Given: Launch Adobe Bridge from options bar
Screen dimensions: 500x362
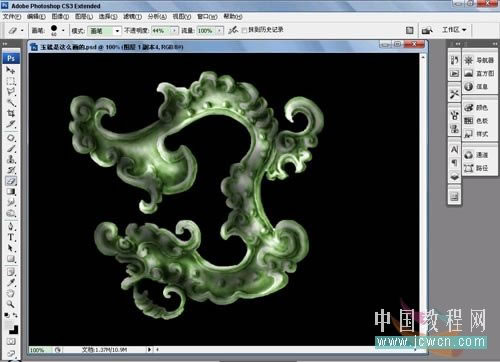Looking at the screenshot, I should point(427,30).
